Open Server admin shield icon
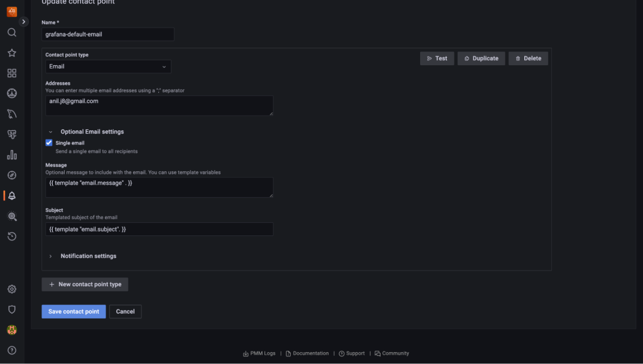643x364 pixels. [12, 309]
